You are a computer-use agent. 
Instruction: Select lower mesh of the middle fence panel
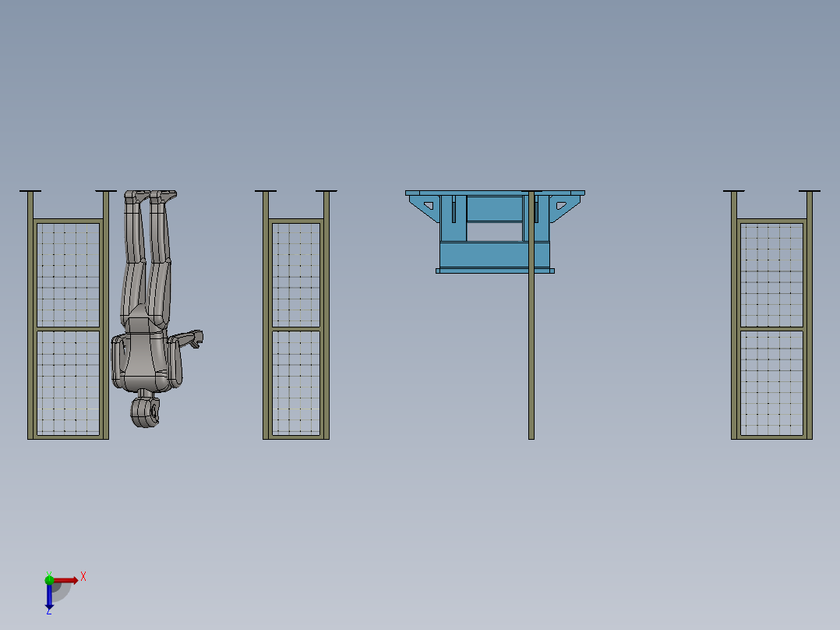coord(296,383)
